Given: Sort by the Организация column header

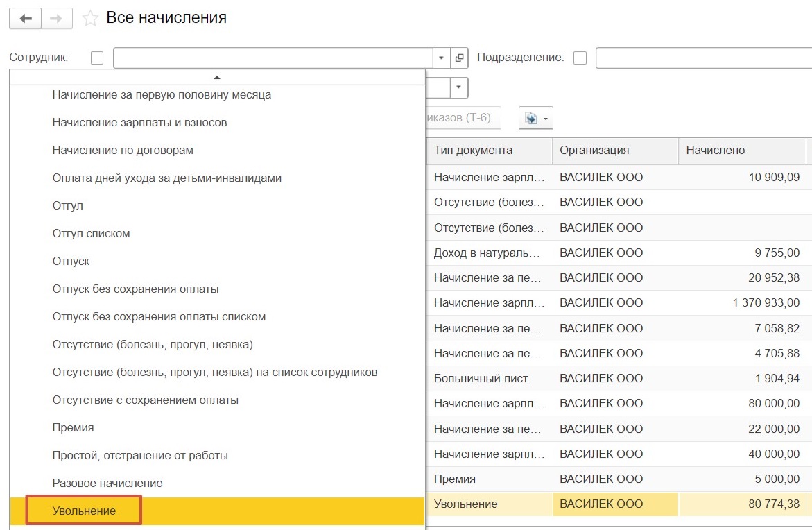Looking at the screenshot, I should pos(615,151).
